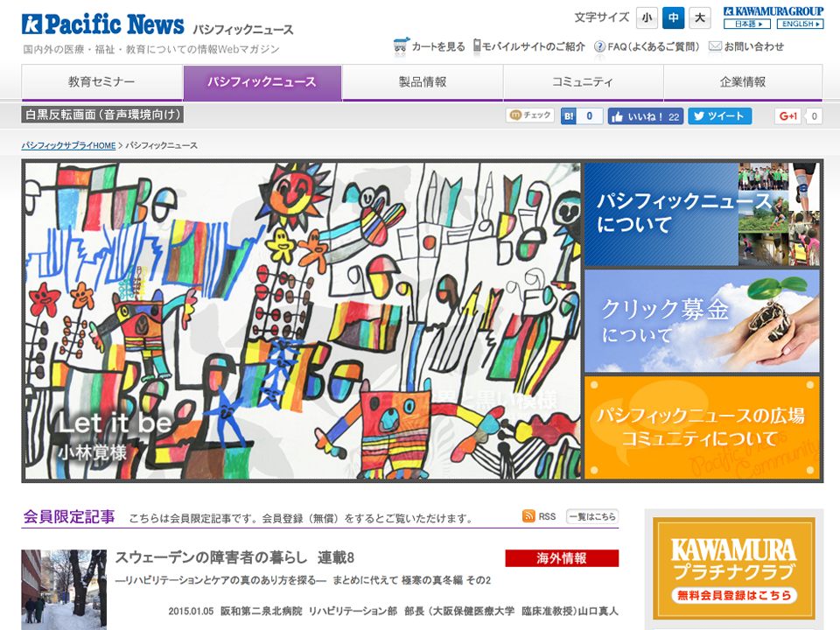This screenshot has height=630, width=840.
Task: Click the 文字サイズ label
Action: [x=602, y=17]
